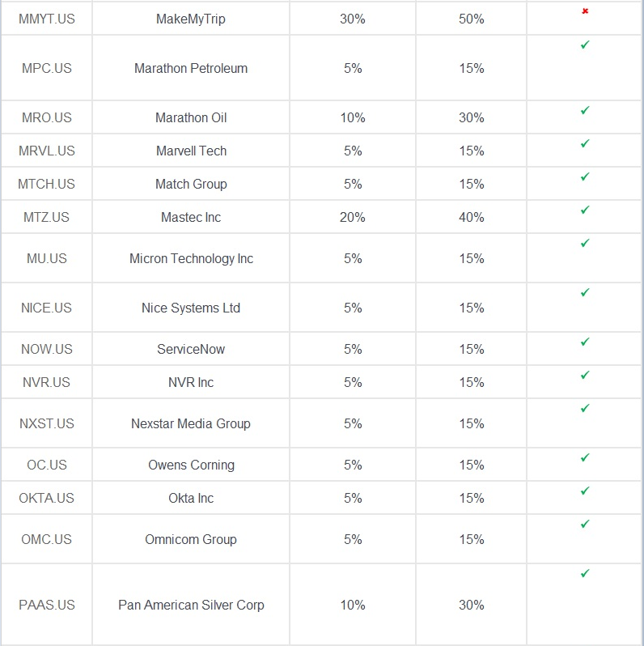Click the green checkmark for Marathon Petroleum

(585, 45)
